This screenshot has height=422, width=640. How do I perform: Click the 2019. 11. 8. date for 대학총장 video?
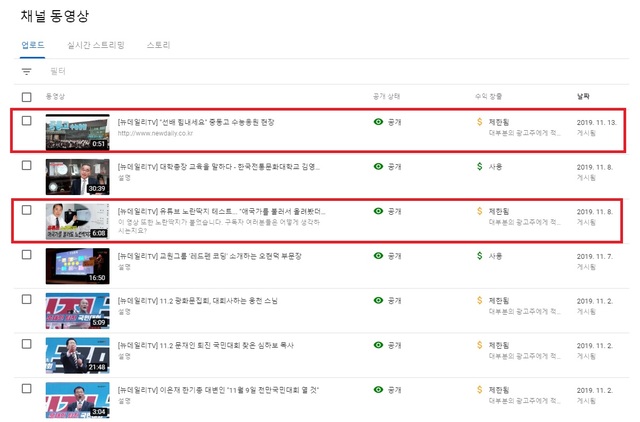coord(595,167)
